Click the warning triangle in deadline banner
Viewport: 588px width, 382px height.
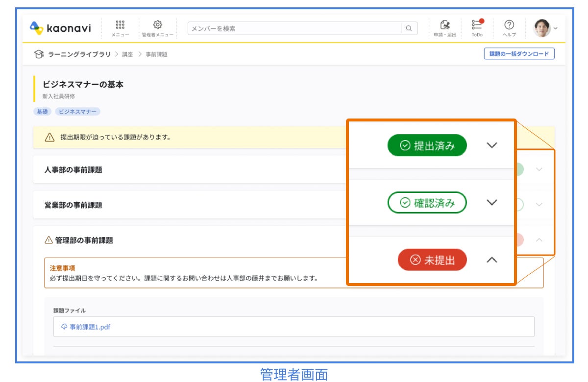[49, 138]
